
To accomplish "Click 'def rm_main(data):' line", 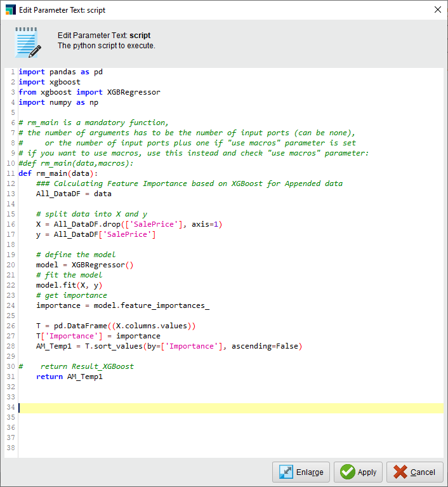I will coord(58,173).
